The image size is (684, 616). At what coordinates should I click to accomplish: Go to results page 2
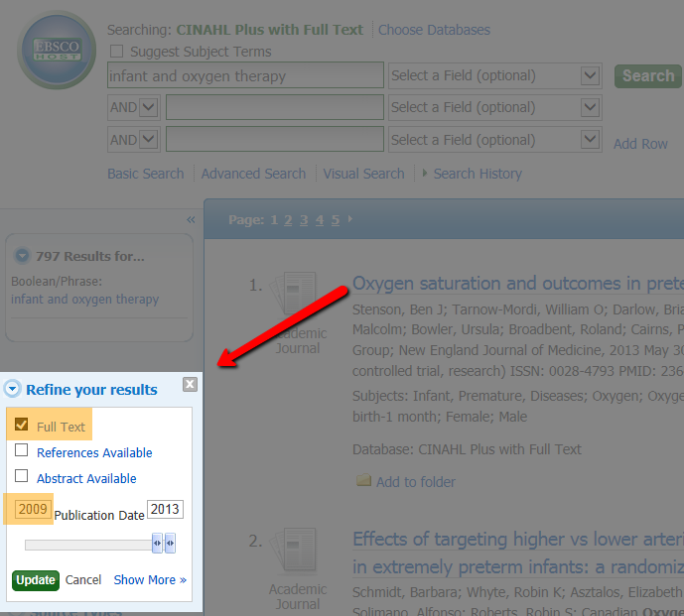288,220
